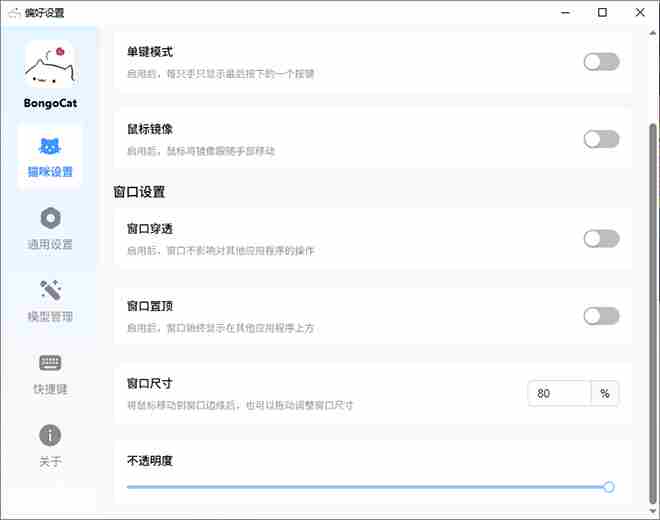Click the BongoCat logo image
This screenshot has height=520, width=660.
[50, 65]
